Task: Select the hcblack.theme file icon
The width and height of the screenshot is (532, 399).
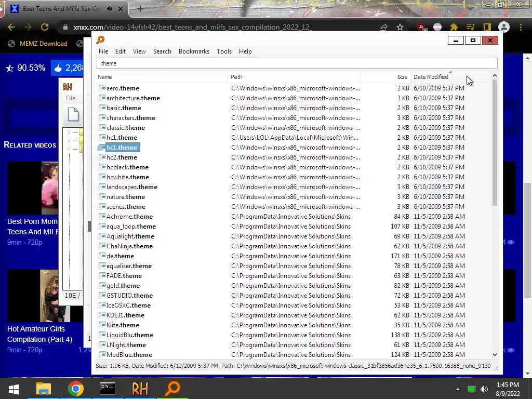Action: click(x=101, y=167)
